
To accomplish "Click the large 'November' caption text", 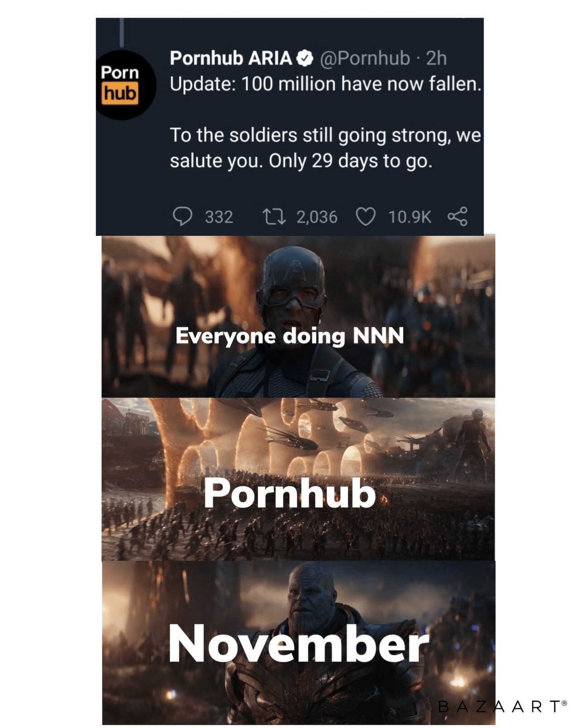I will click(x=298, y=643).
